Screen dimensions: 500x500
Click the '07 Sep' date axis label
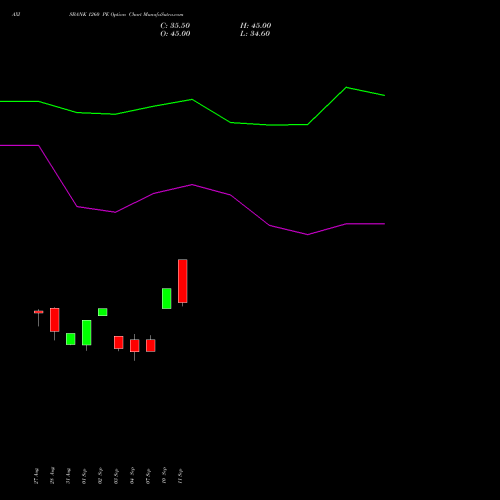click(x=148, y=476)
